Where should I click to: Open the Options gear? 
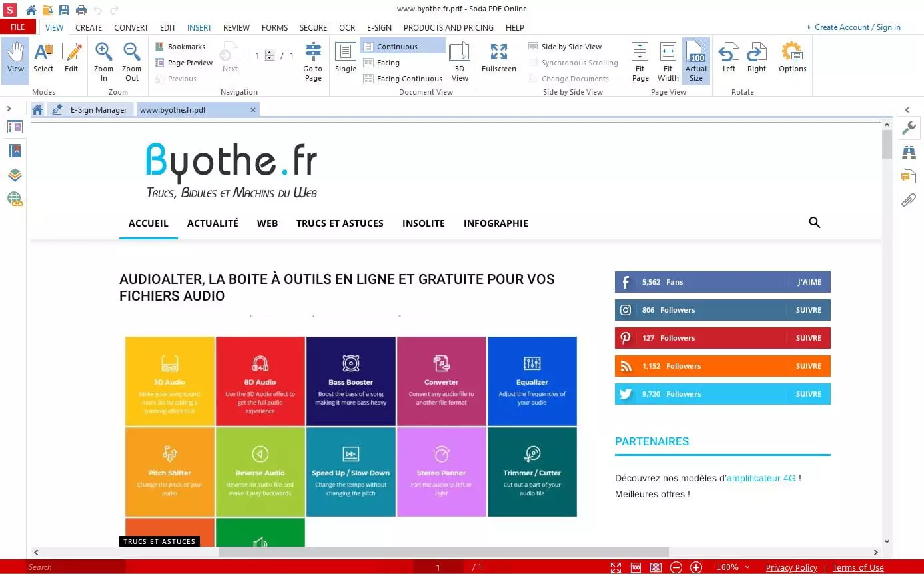792,59
